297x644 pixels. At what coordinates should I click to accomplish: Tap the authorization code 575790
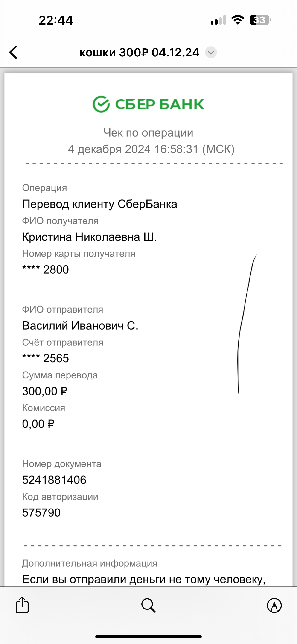(x=41, y=513)
